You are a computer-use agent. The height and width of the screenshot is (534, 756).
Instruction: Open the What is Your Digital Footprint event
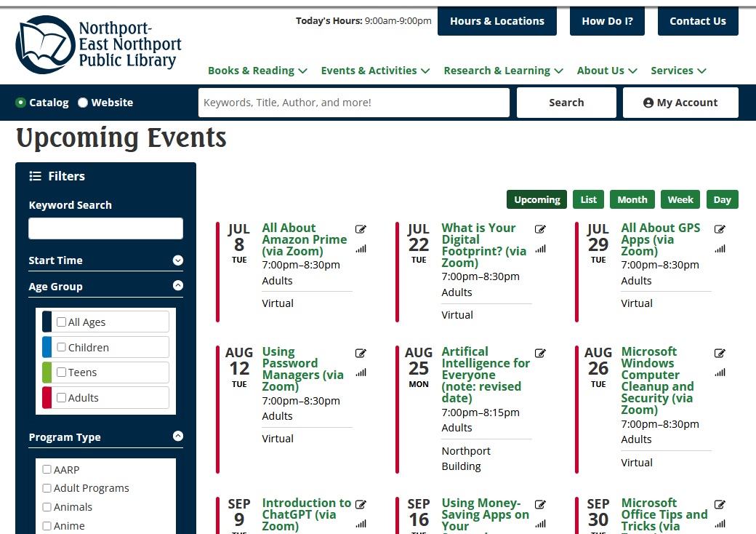click(483, 245)
